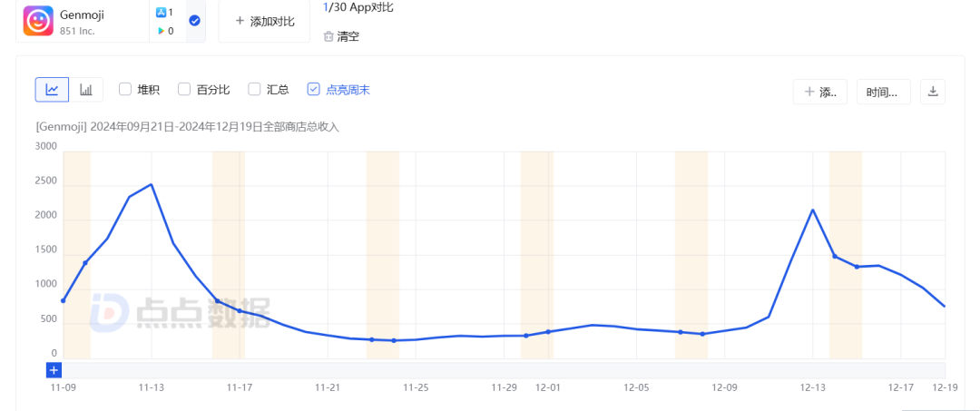Image resolution: width=980 pixels, height=411 pixels.
Task: Switch to line chart view
Action: 52,90
